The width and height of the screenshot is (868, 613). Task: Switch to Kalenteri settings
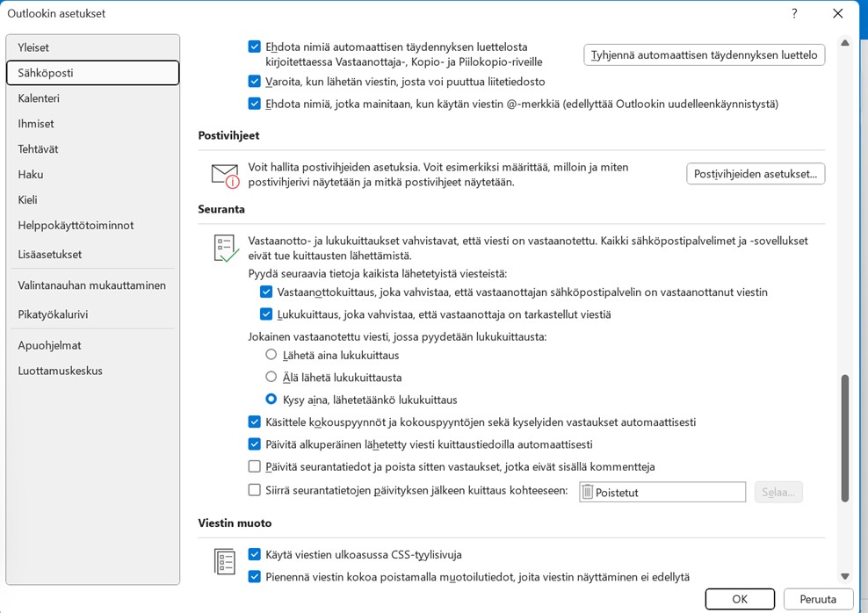(x=93, y=98)
